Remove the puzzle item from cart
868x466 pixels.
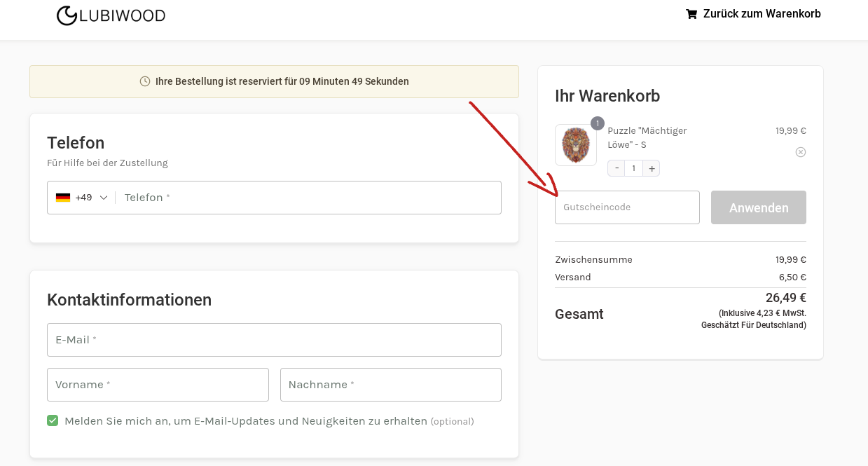point(801,152)
